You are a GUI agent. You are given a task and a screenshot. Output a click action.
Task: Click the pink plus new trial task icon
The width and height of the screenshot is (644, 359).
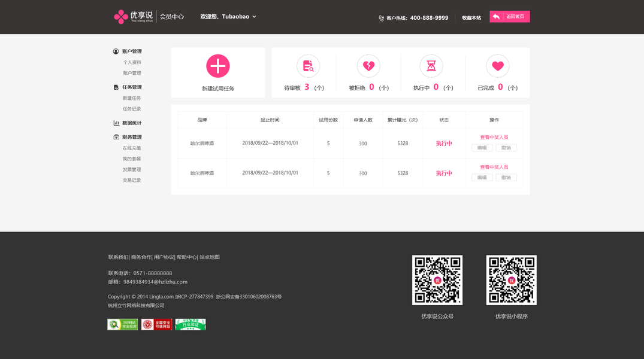(217, 66)
